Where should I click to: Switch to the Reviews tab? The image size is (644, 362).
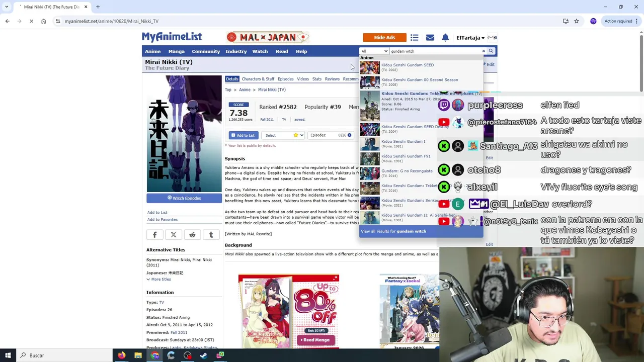tap(332, 79)
